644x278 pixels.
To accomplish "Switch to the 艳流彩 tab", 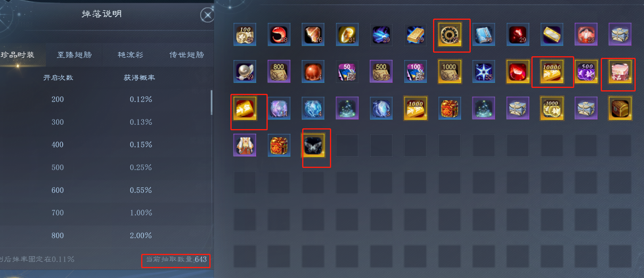I will (x=130, y=55).
